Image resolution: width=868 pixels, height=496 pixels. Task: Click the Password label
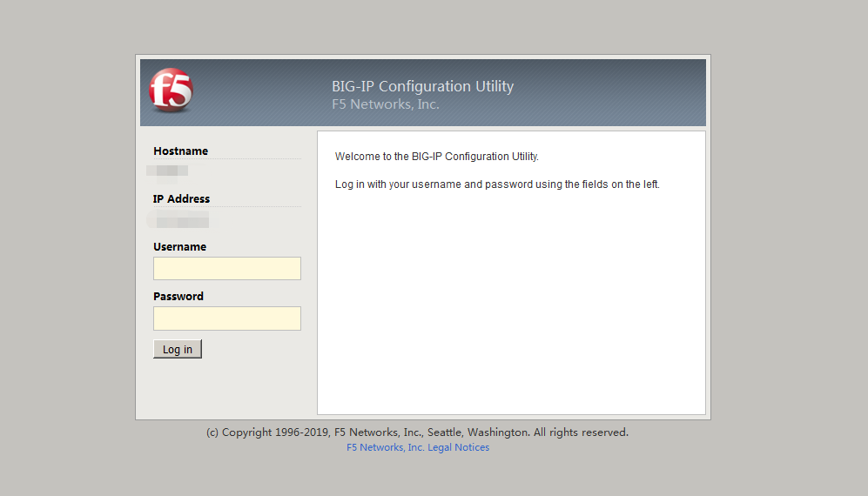pos(178,296)
